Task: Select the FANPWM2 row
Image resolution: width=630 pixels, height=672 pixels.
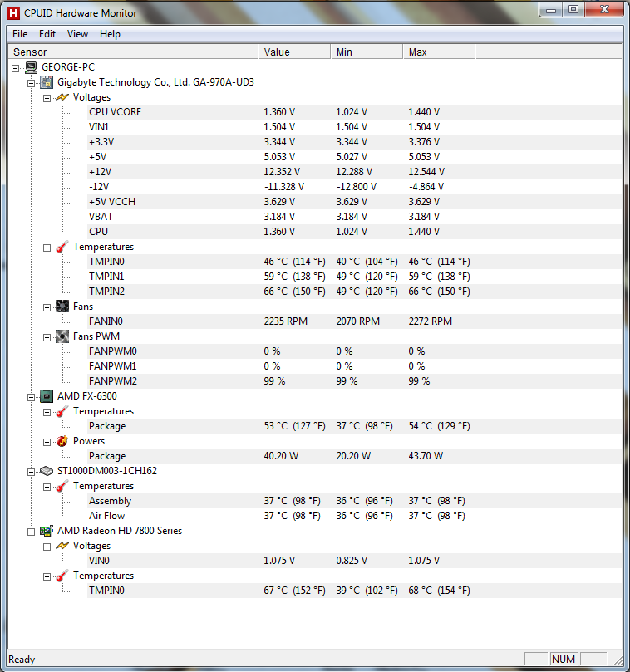Action: point(355,381)
